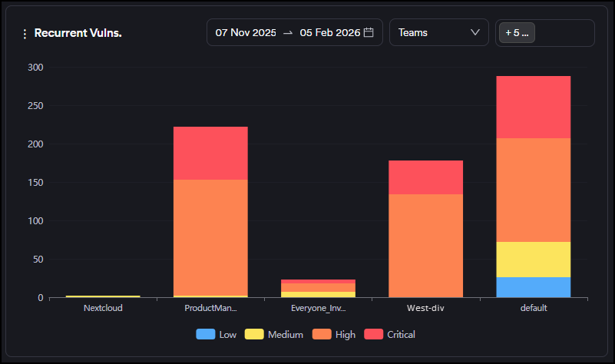
Task: Click the Nextcloud axis label
Action: coord(103,309)
